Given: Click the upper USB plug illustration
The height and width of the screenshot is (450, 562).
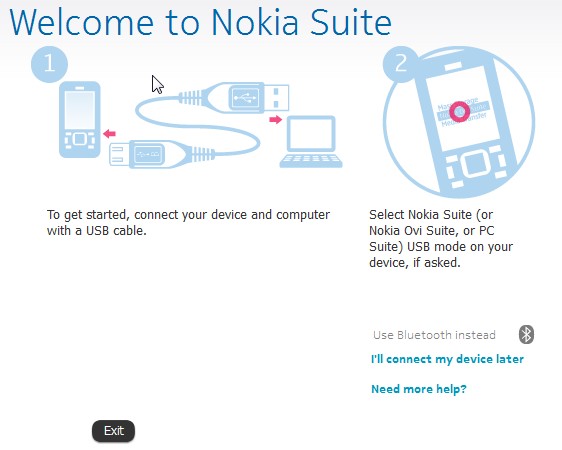Looking at the screenshot, I should click(234, 97).
